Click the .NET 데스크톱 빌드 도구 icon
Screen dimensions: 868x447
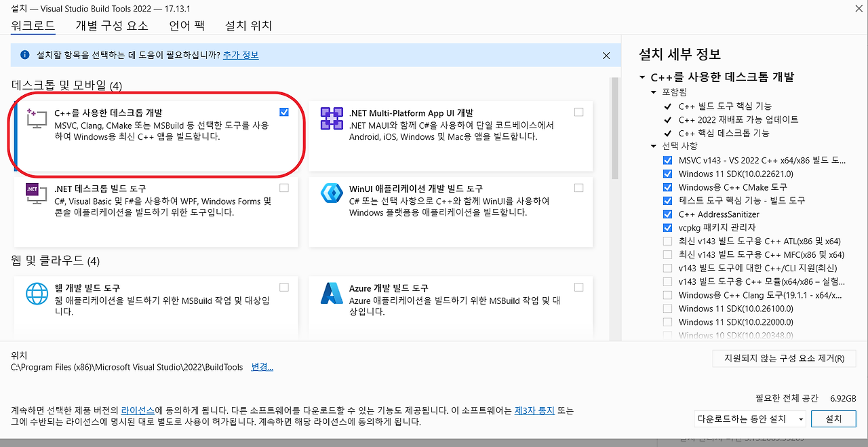click(35, 194)
